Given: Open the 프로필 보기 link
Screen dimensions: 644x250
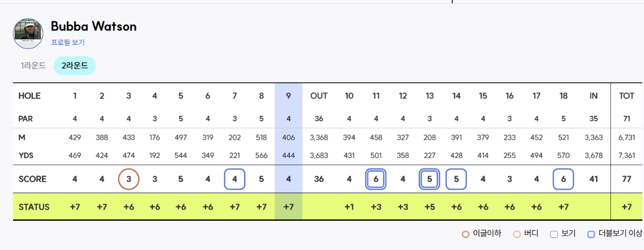Looking at the screenshot, I should tap(68, 43).
